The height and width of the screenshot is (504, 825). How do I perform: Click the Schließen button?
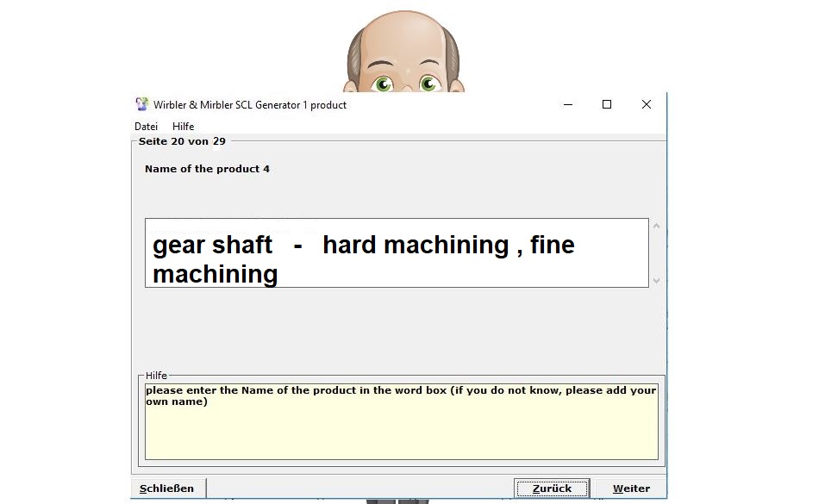pos(167,488)
